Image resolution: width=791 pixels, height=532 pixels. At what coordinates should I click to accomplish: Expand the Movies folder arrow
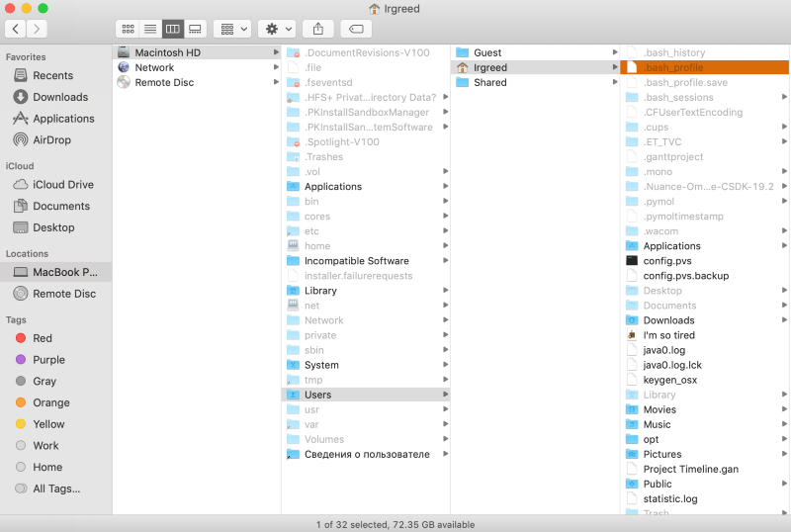pyautogui.click(x=784, y=409)
